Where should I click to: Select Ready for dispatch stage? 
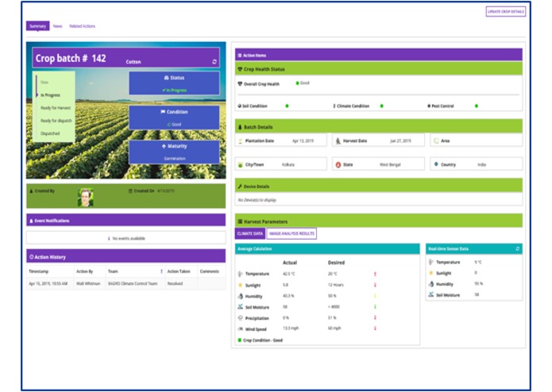(x=56, y=121)
